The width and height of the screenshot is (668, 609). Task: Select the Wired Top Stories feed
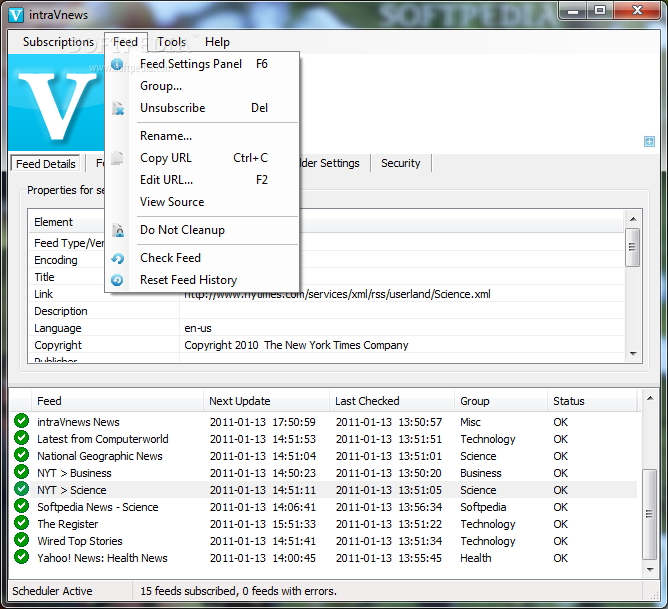(324, 541)
